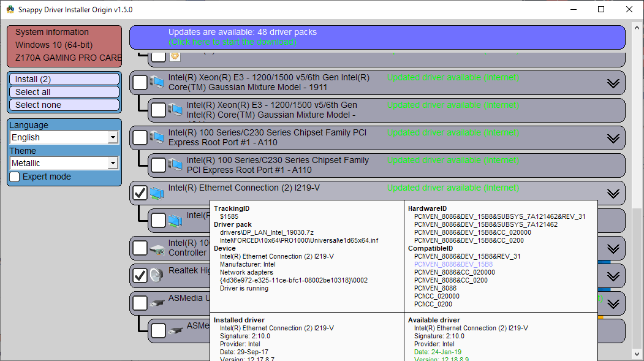Open the Language dropdown showing English
This screenshot has height=361, width=644.
click(x=64, y=137)
